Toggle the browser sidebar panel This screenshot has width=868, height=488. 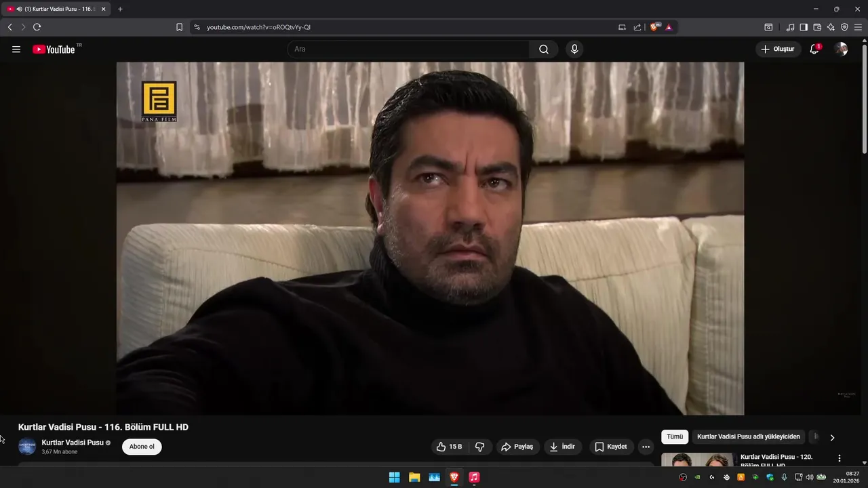804,27
